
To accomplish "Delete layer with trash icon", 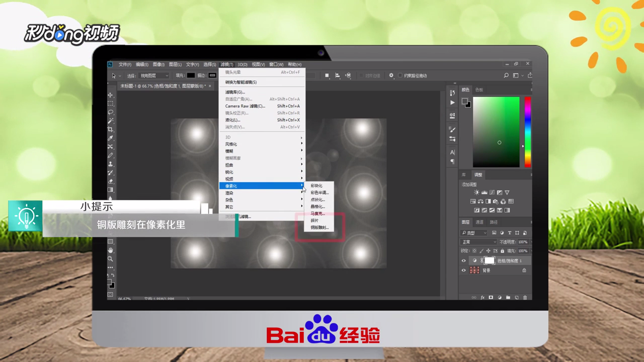I will click(x=525, y=297).
